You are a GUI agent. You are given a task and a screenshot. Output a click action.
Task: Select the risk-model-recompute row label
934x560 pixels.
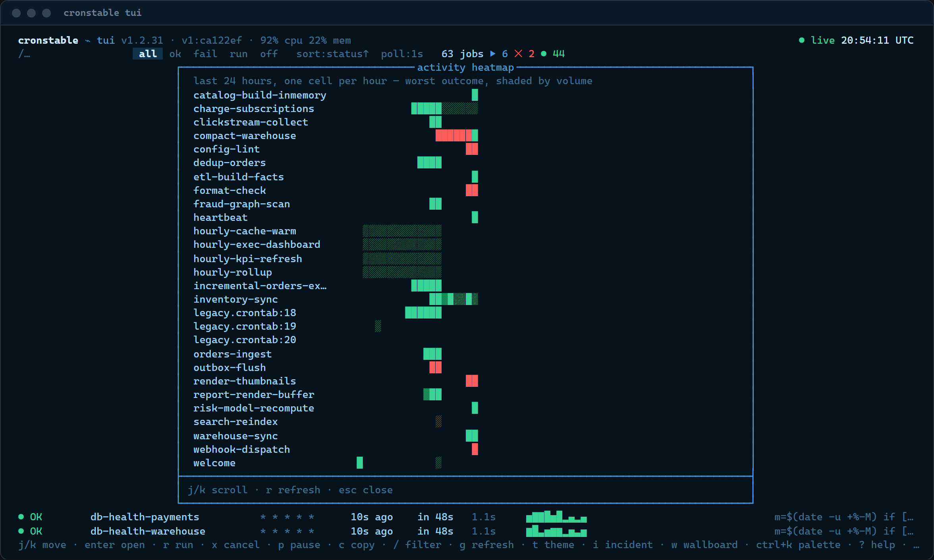pos(254,408)
